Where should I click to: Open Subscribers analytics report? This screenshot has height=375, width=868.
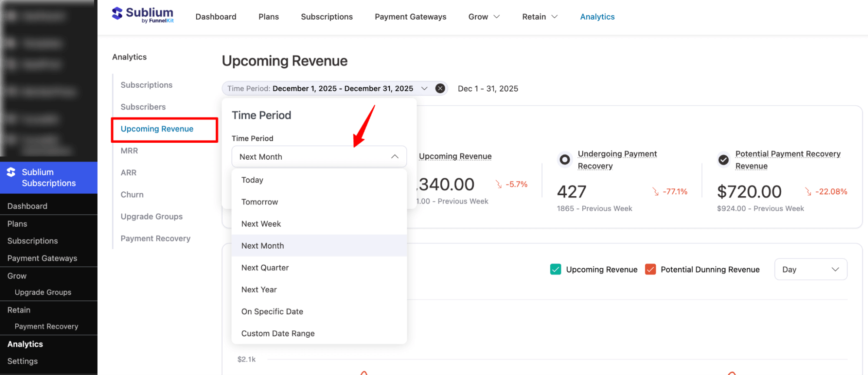click(143, 107)
